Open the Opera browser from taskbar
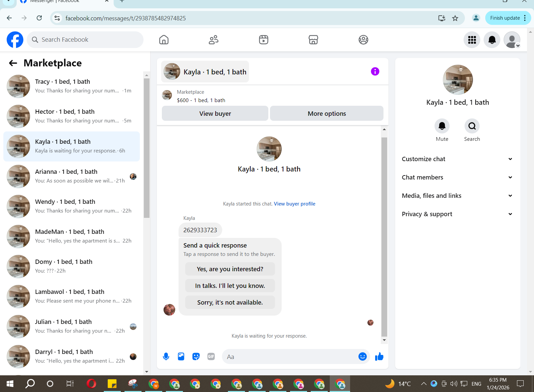This screenshot has height=392, width=534. 91,384
